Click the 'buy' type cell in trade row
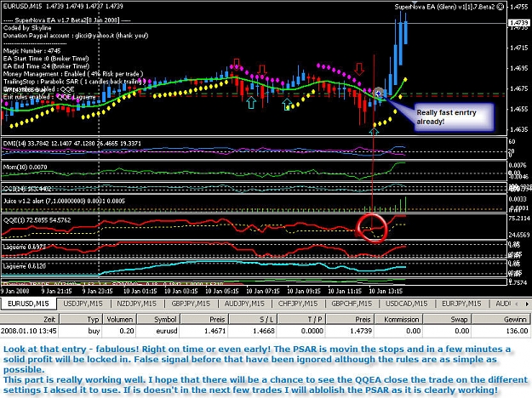The height and width of the screenshot is (398, 532). pos(81,331)
